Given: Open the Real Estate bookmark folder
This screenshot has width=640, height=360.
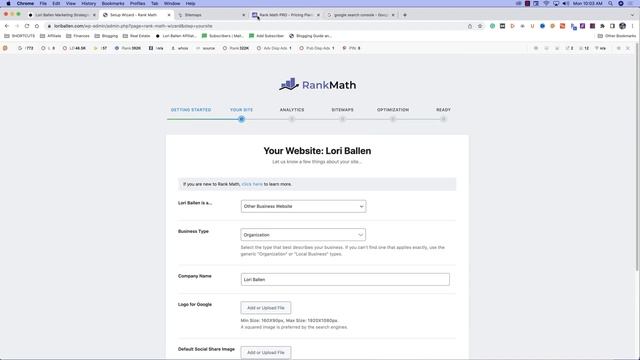Looking at the screenshot, I should tap(136, 36).
